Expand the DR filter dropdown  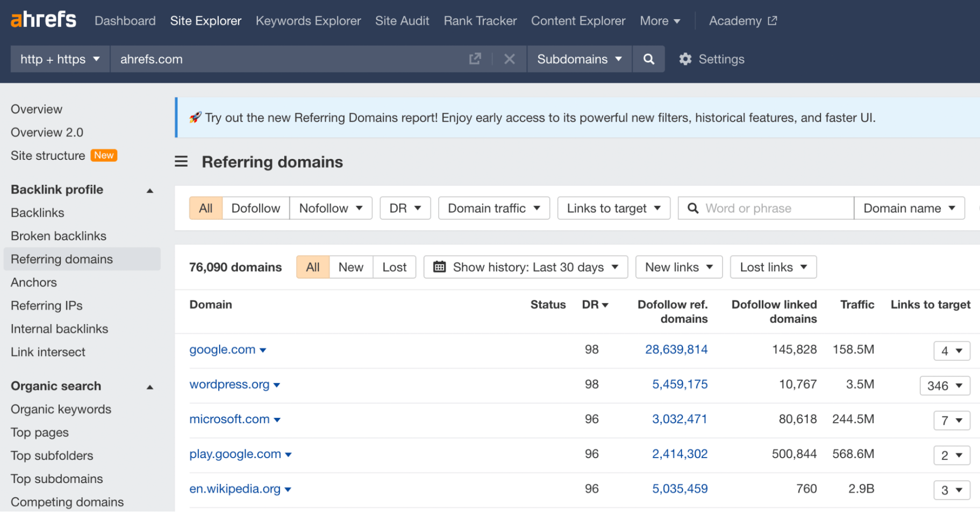click(x=404, y=208)
